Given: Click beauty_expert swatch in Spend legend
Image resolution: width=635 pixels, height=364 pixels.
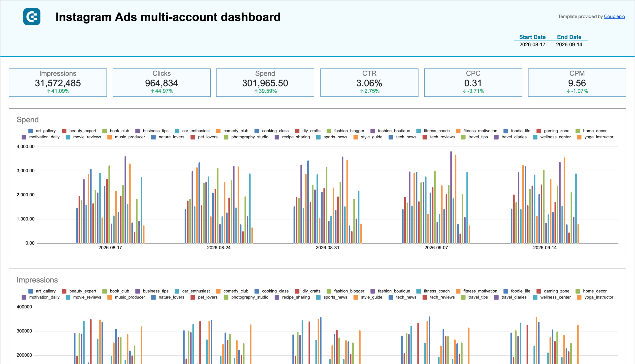Looking at the screenshot, I should click(64, 131).
